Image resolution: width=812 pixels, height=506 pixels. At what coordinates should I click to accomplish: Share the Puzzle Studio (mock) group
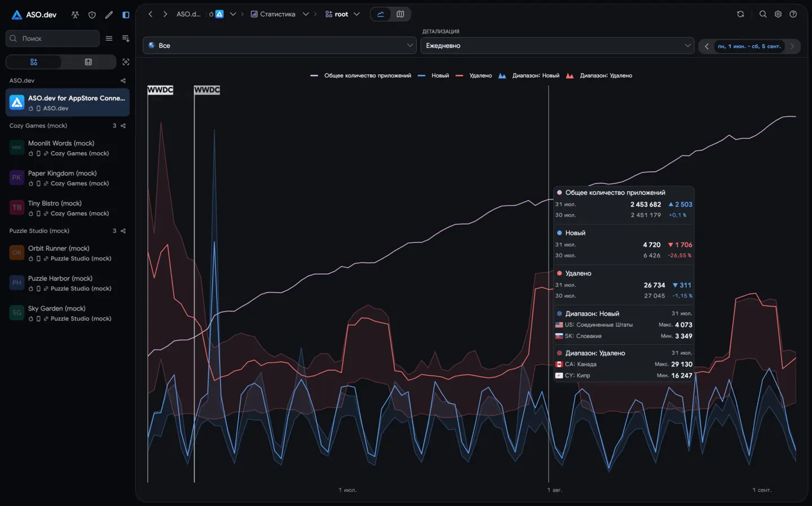[123, 231]
